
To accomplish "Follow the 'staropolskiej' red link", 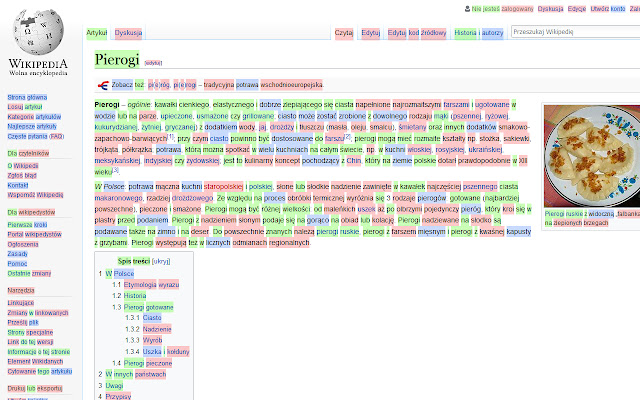I will click(224, 187).
